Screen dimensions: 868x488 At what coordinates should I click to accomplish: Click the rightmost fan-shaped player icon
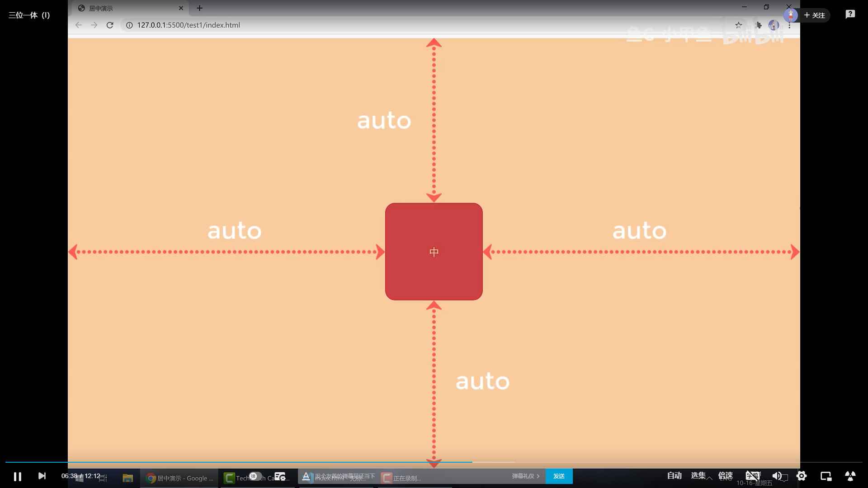pyautogui.click(x=850, y=476)
